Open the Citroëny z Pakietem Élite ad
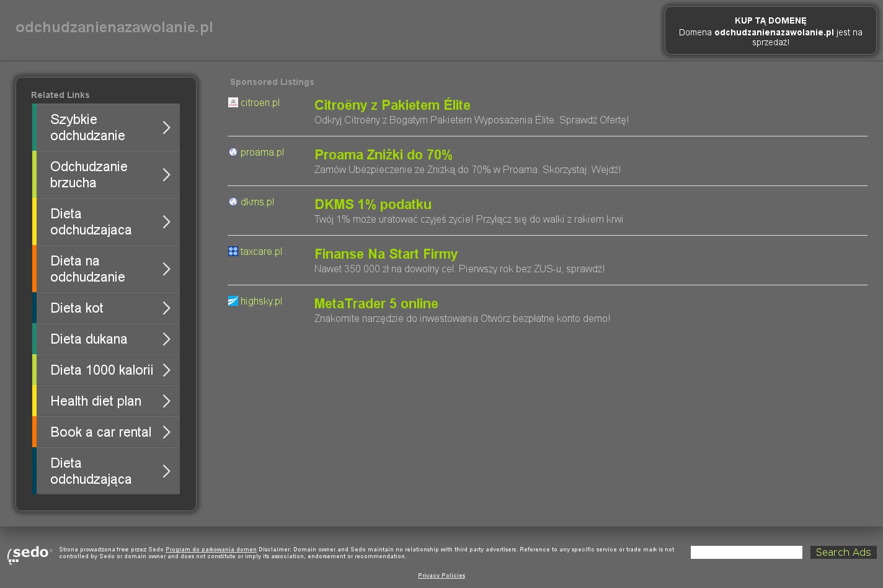 [x=393, y=105]
